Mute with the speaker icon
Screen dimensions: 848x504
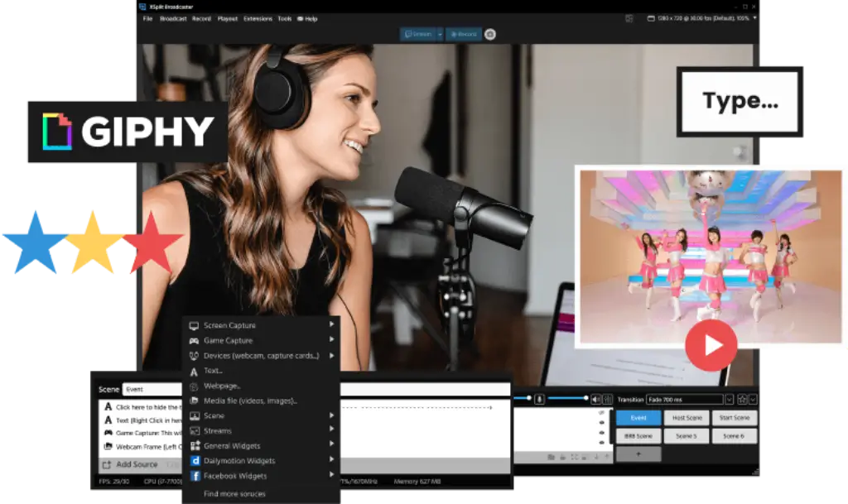tap(595, 399)
